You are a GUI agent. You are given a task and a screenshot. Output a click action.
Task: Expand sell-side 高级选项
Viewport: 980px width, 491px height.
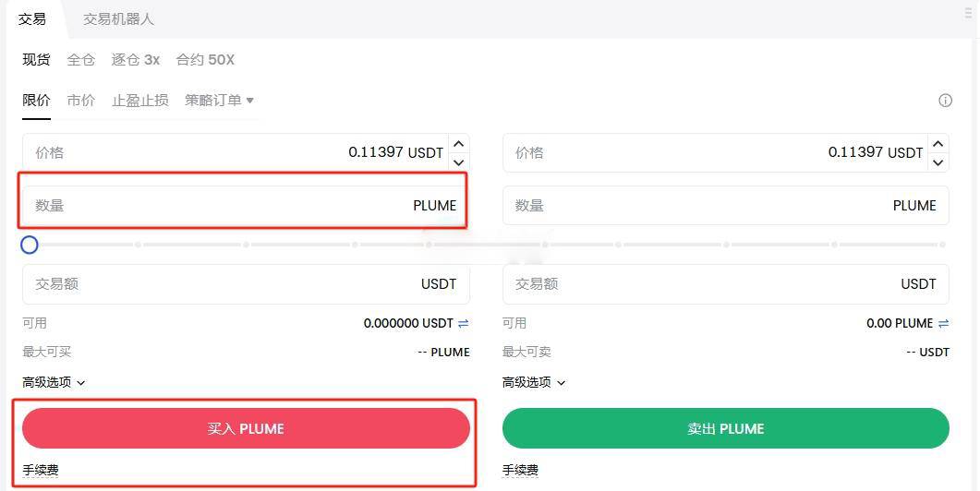click(534, 382)
